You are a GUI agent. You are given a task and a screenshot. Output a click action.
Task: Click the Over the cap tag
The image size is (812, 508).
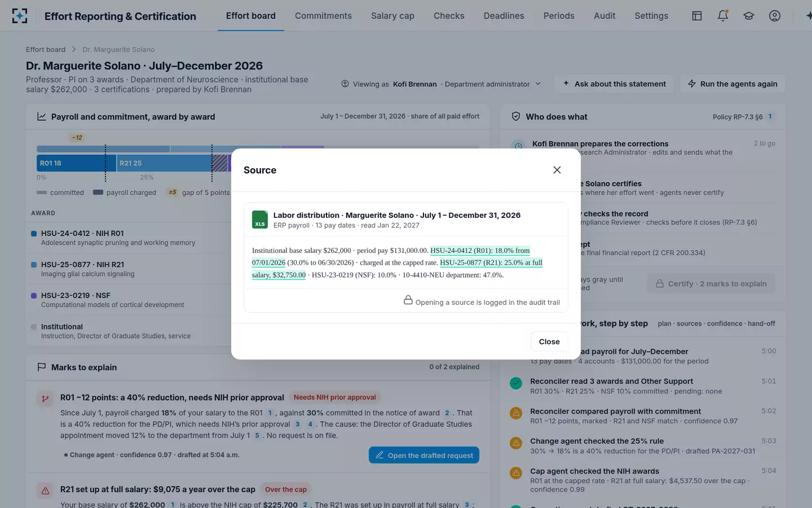coord(286,489)
